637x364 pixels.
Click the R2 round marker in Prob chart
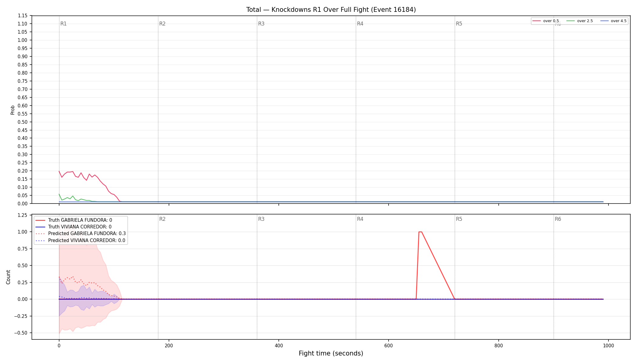click(162, 24)
